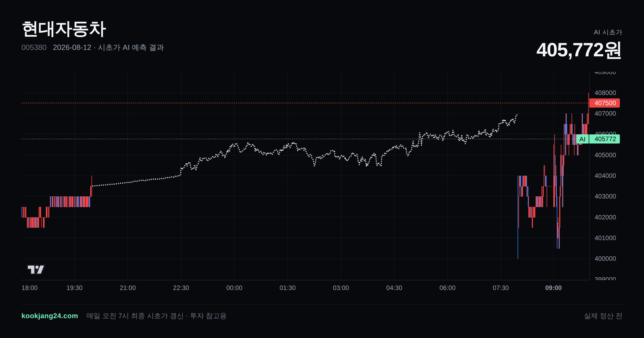Click the large 405,772원 price figure
The height and width of the screenshot is (338, 644).
pyautogui.click(x=579, y=50)
